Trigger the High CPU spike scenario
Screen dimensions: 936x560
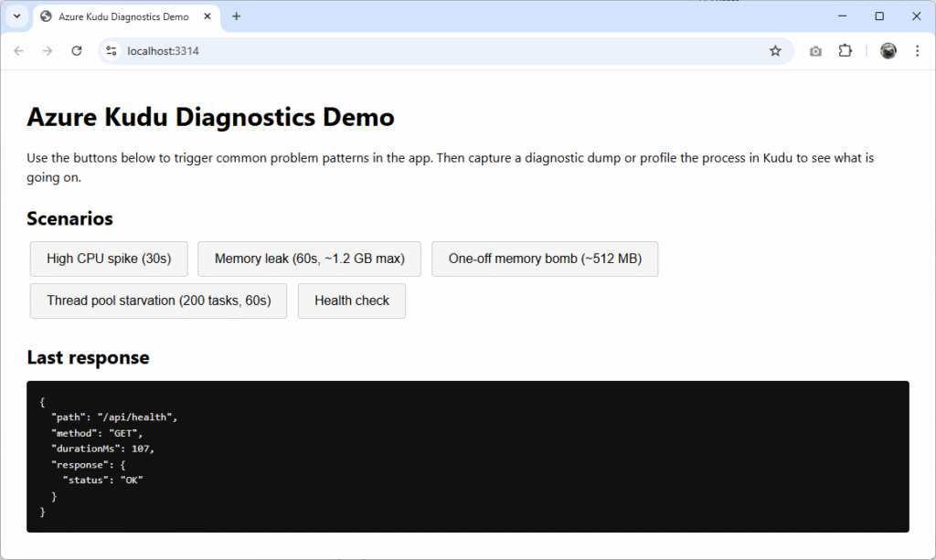(108, 259)
